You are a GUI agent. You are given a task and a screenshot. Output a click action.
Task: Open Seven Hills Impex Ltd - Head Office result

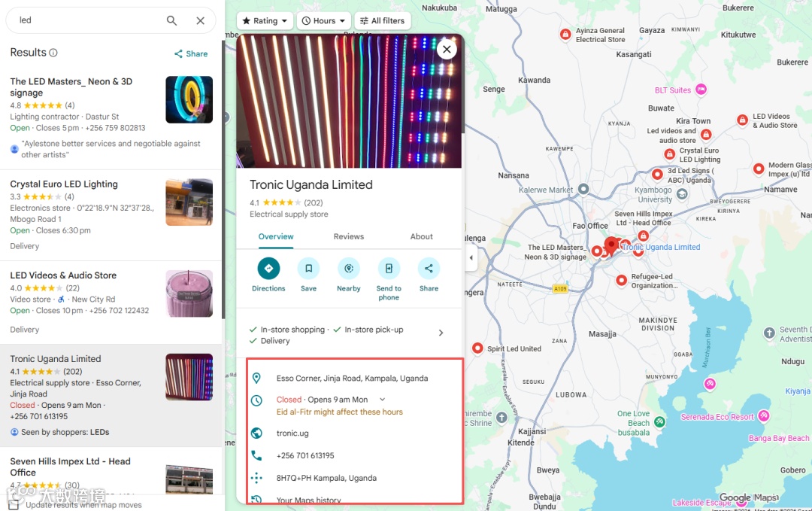[70, 467]
